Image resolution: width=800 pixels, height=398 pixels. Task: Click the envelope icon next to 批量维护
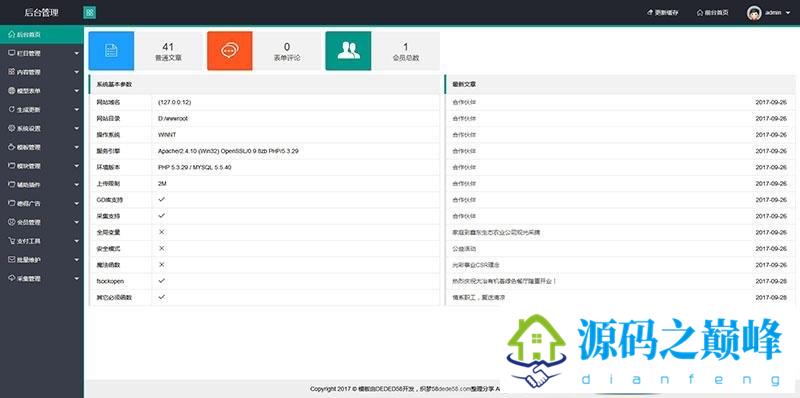tap(12, 259)
